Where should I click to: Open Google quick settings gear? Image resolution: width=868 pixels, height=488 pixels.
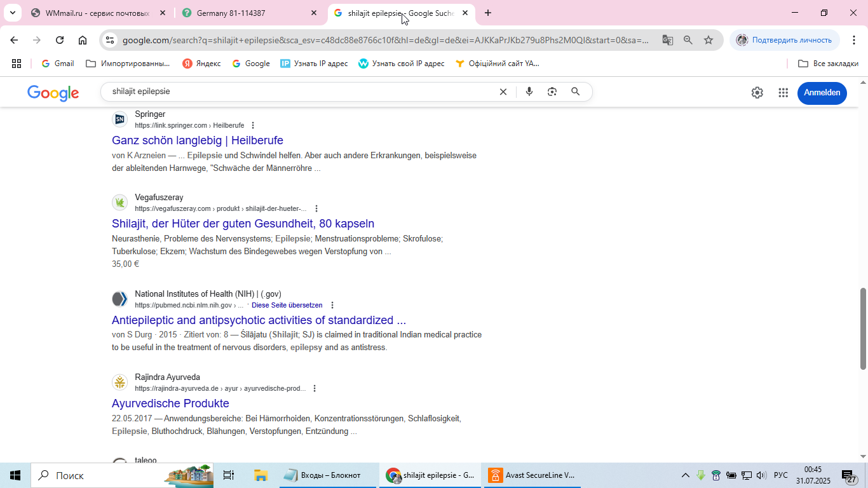(x=757, y=93)
